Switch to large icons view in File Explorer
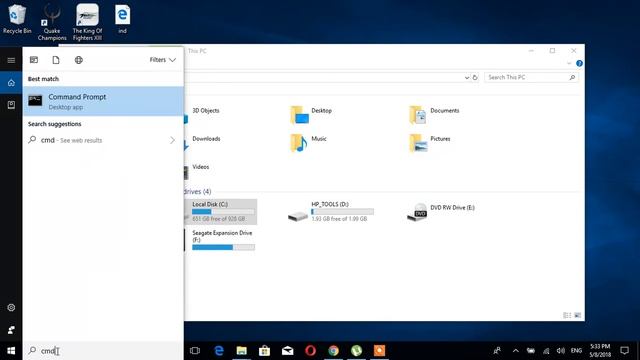Image resolution: width=640 pixels, height=360 pixels. point(578,315)
